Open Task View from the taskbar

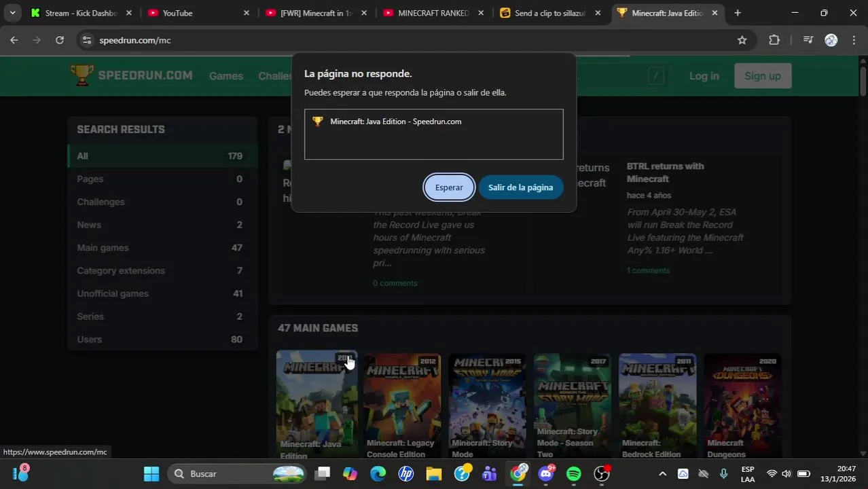pos(323,473)
